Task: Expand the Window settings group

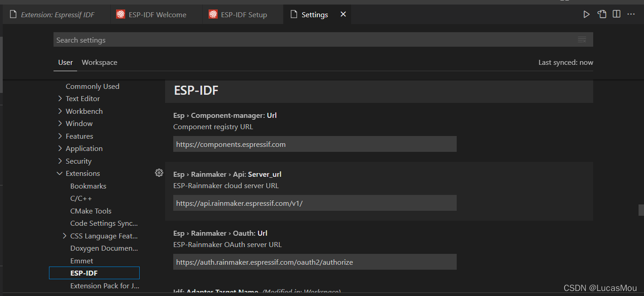Action: tap(60, 123)
